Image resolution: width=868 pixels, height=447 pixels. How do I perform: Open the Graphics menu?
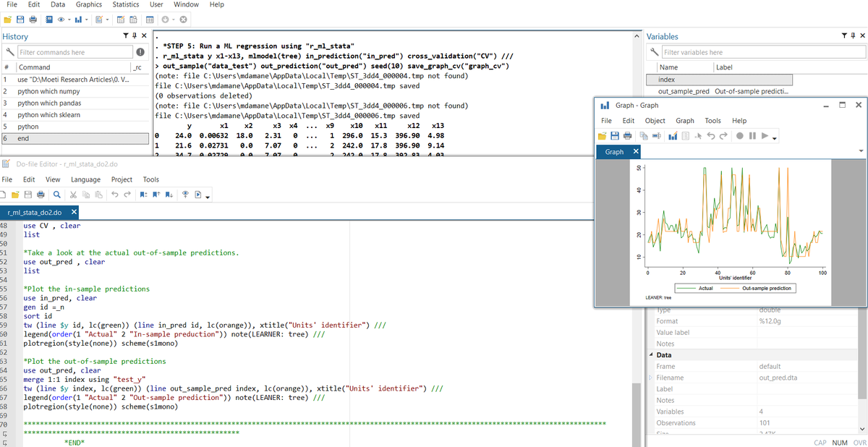click(88, 4)
